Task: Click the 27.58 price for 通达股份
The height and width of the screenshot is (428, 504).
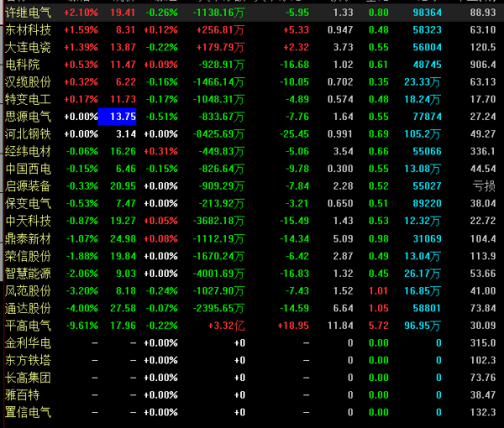Action: coord(123,308)
